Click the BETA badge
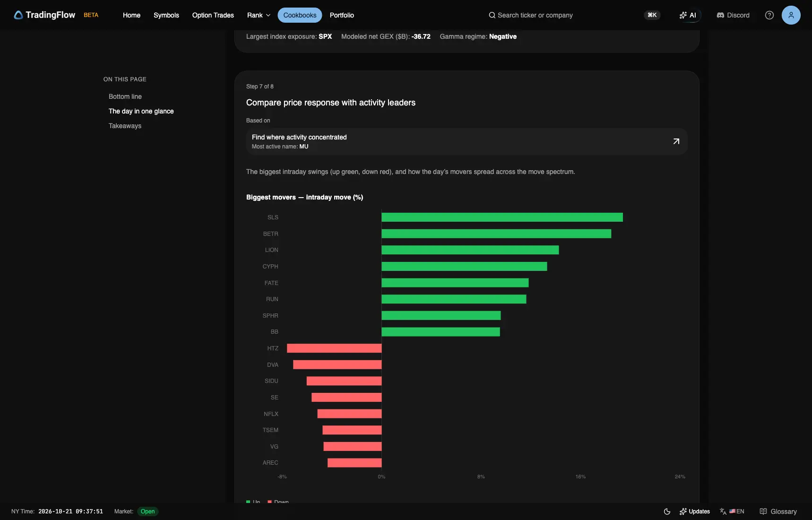Image resolution: width=812 pixels, height=520 pixels. (x=91, y=15)
